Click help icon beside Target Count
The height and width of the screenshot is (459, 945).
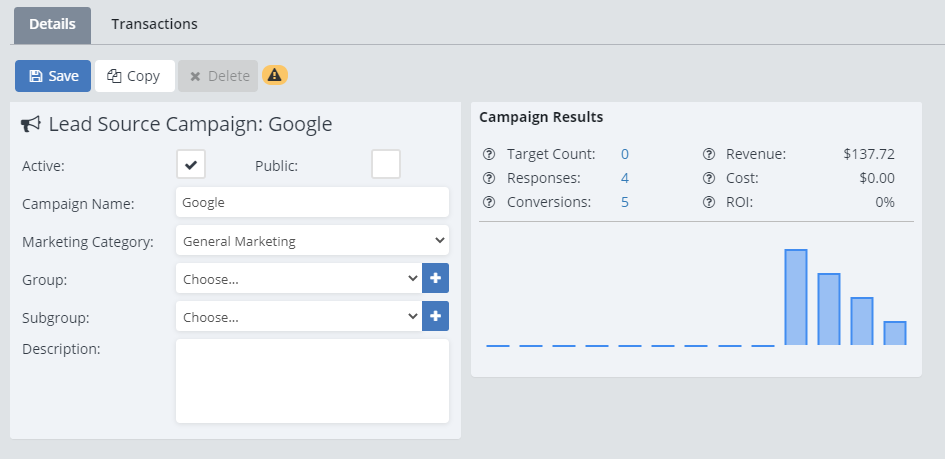[x=489, y=154]
